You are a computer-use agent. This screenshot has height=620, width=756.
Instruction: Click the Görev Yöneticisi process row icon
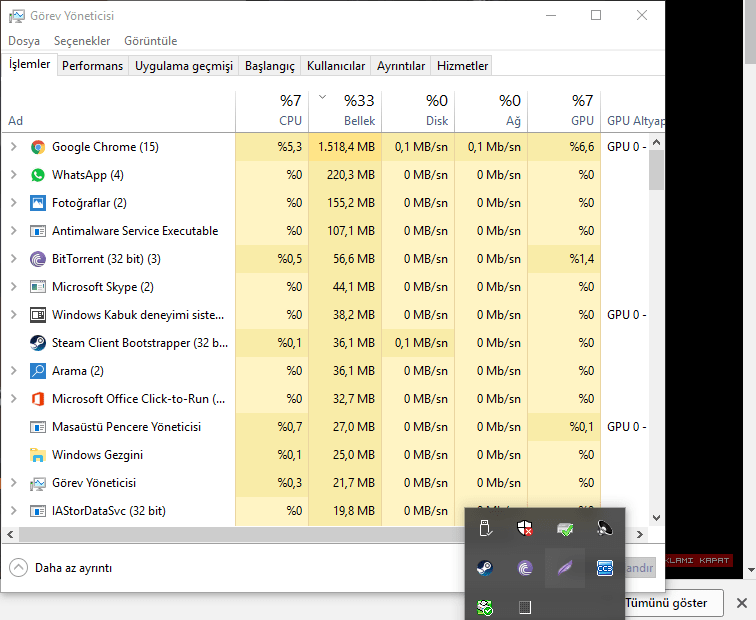[x=38, y=483]
